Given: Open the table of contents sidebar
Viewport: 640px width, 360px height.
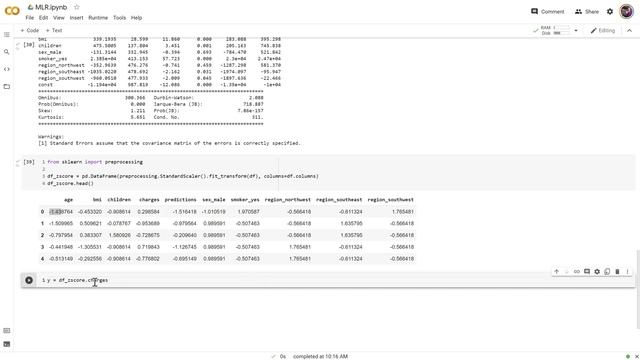Looking at the screenshot, I should pyautogui.click(x=7, y=35).
